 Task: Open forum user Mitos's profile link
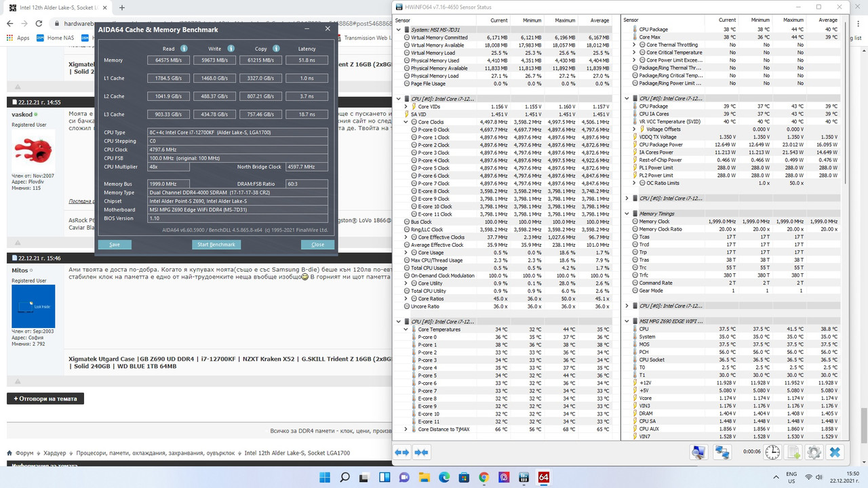[x=20, y=270]
